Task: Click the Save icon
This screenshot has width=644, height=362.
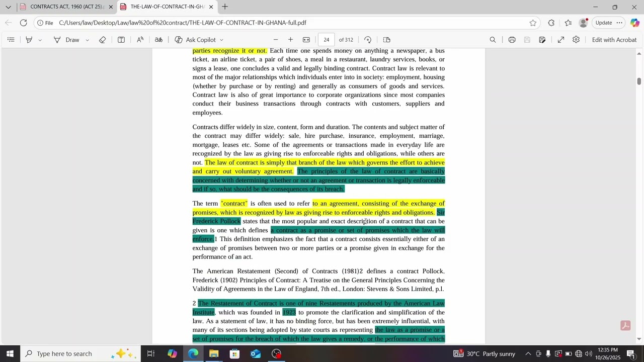Action: coord(527,40)
